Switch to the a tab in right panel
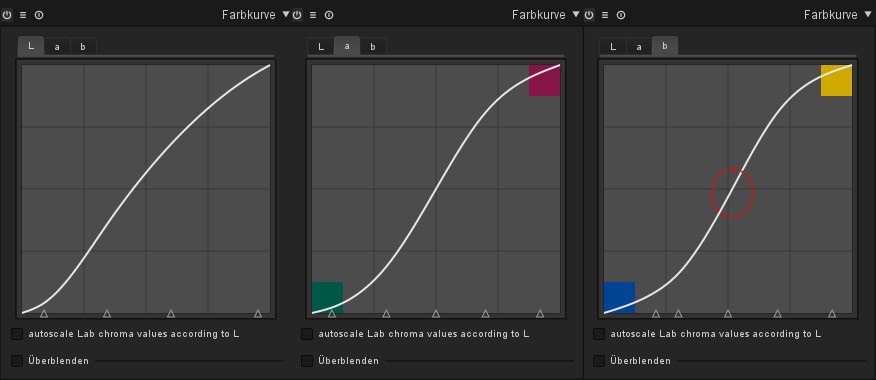876x380 pixels. [639, 47]
